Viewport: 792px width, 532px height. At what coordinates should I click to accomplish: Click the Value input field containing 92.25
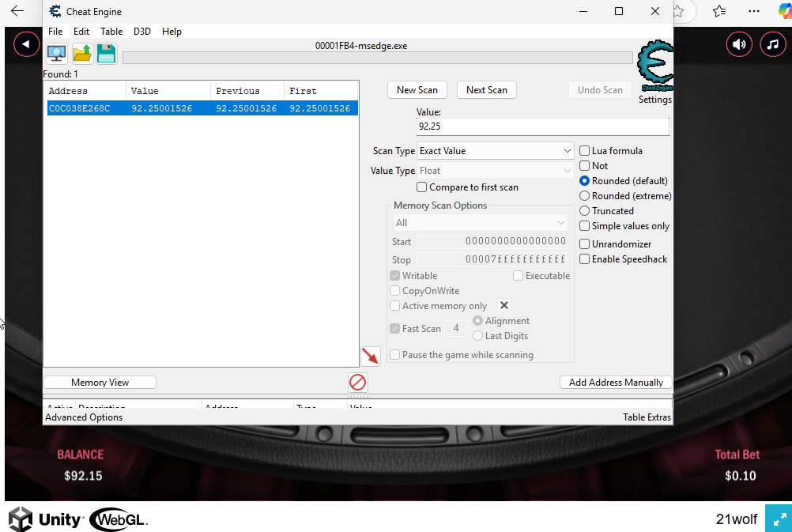tap(542, 126)
